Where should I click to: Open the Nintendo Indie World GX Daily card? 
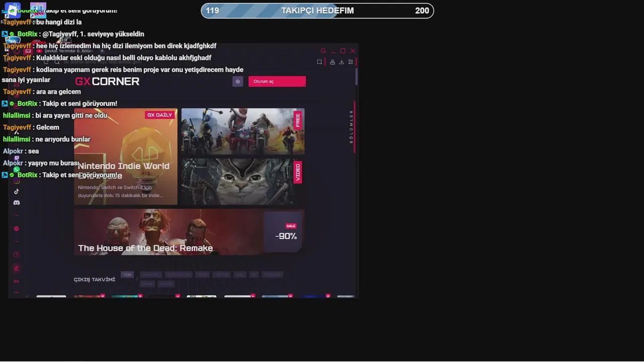coord(126,156)
